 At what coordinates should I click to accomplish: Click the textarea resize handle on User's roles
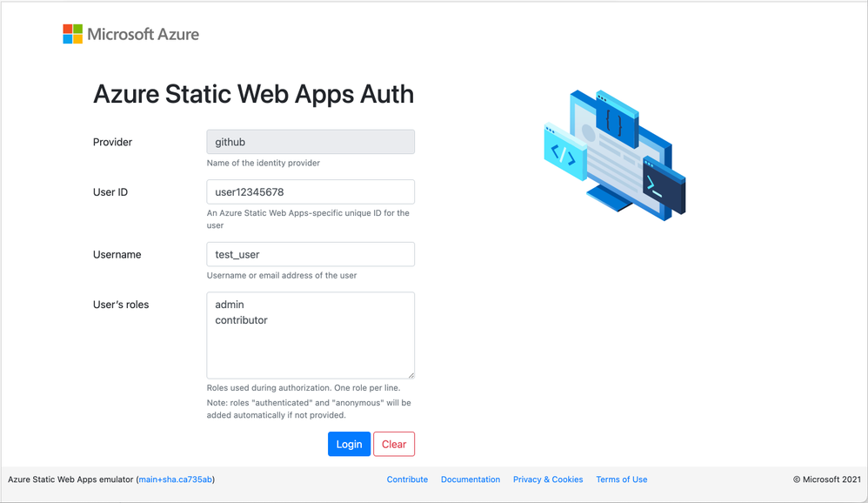click(411, 375)
